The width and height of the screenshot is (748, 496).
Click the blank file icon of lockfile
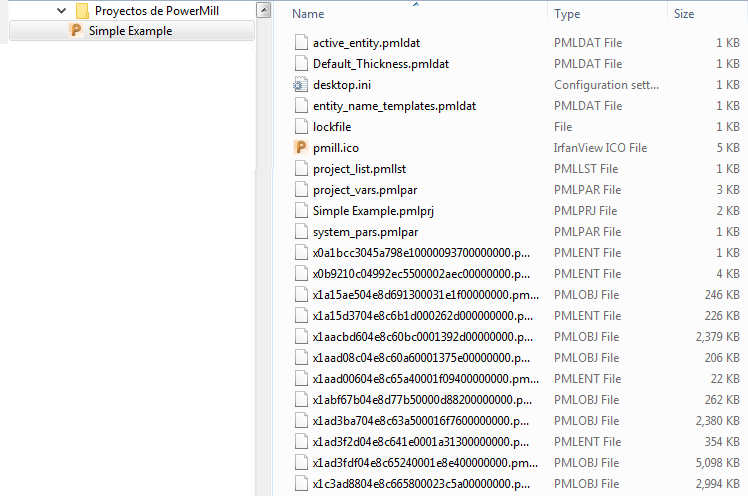(301, 127)
